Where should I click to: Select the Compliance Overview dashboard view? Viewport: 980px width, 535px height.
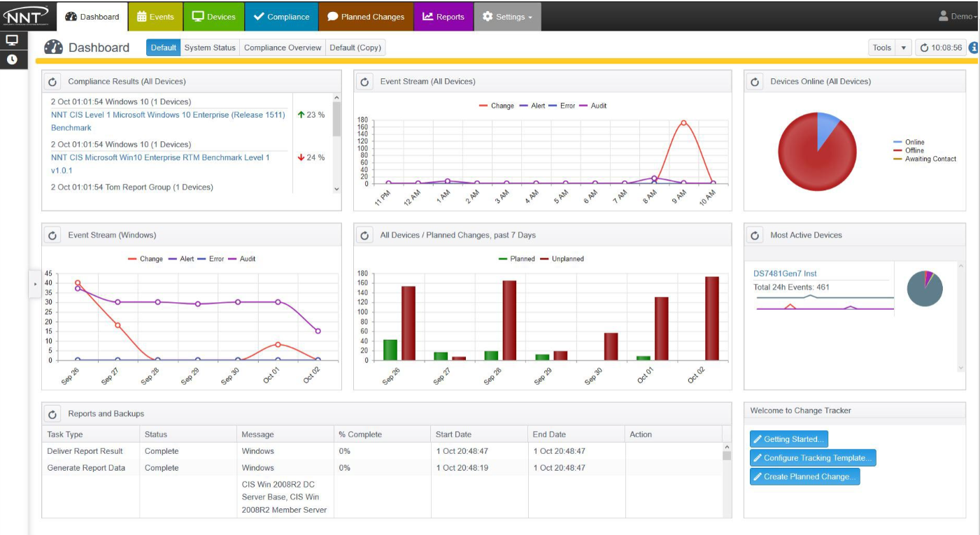283,48
